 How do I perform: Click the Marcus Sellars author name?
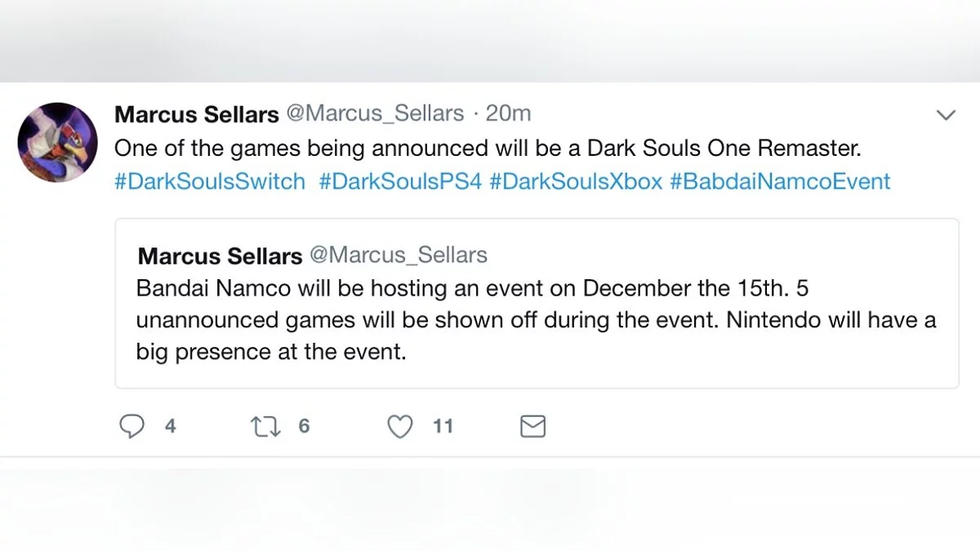(196, 114)
